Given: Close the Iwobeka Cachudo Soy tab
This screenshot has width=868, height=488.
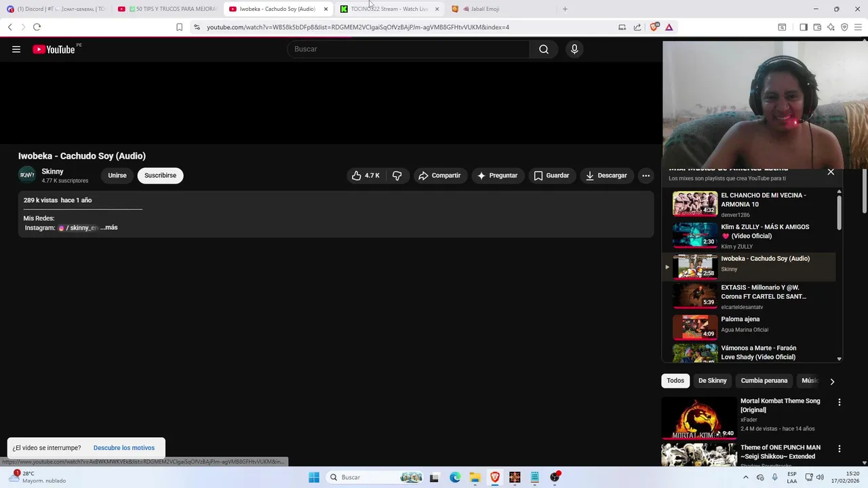Looking at the screenshot, I should [326, 9].
